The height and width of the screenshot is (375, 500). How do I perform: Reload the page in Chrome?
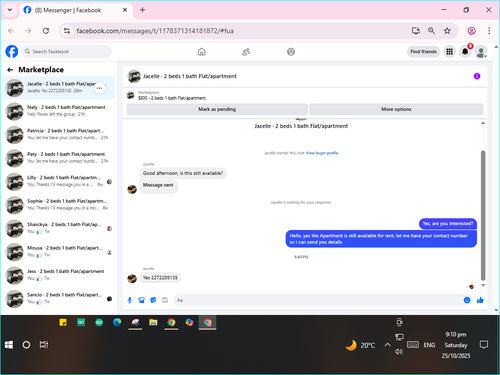click(x=46, y=31)
